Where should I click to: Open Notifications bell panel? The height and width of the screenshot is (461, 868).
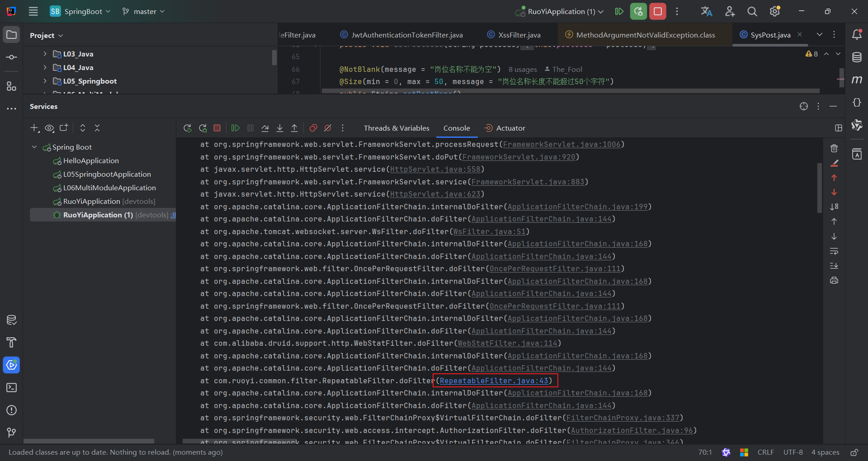[x=857, y=34]
